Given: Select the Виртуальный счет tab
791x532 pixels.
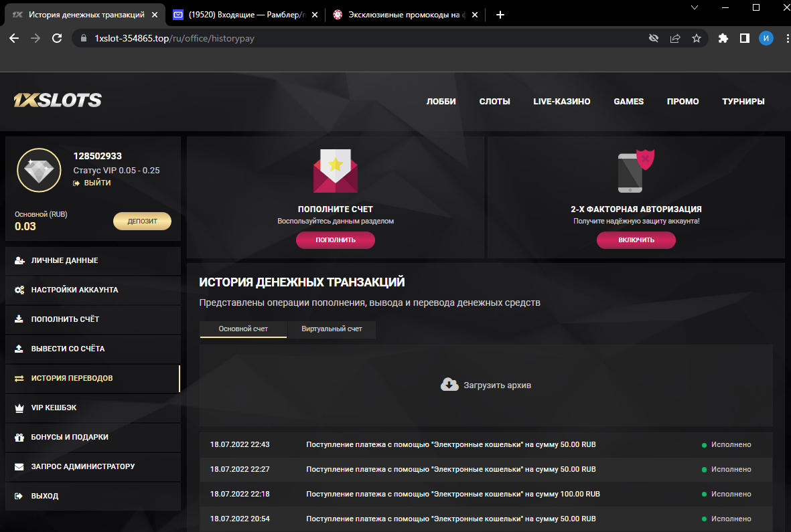Looking at the screenshot, I should tap(332, 329).
